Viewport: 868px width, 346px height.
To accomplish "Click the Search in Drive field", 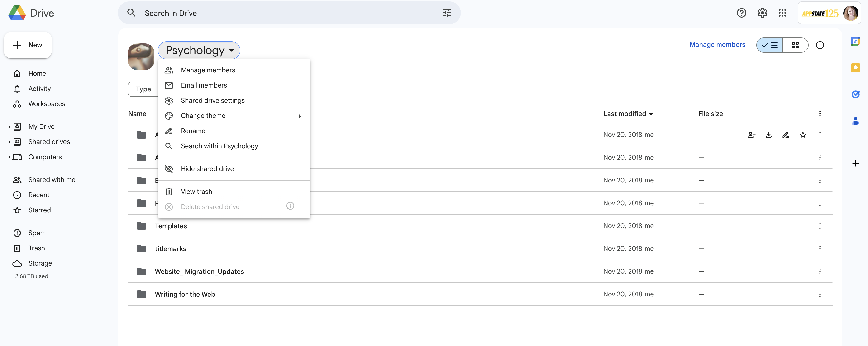I will [270, 13].
